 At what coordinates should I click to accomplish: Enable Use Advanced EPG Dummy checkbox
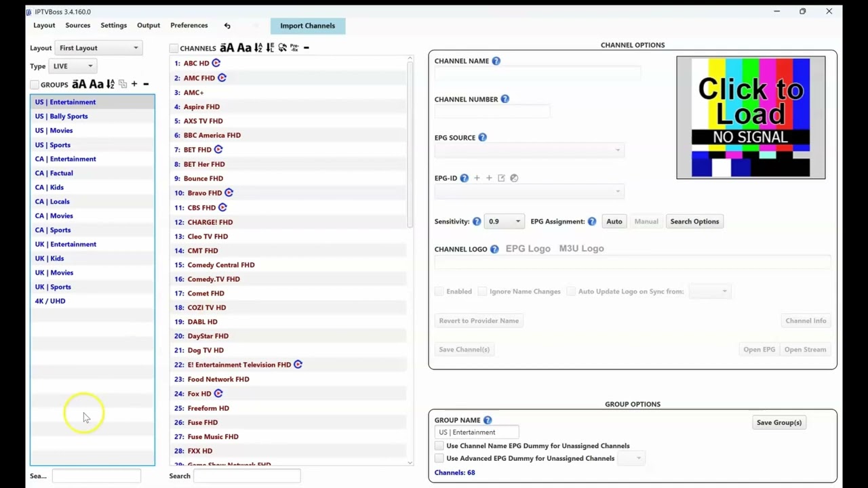click(x=439, y=458)
